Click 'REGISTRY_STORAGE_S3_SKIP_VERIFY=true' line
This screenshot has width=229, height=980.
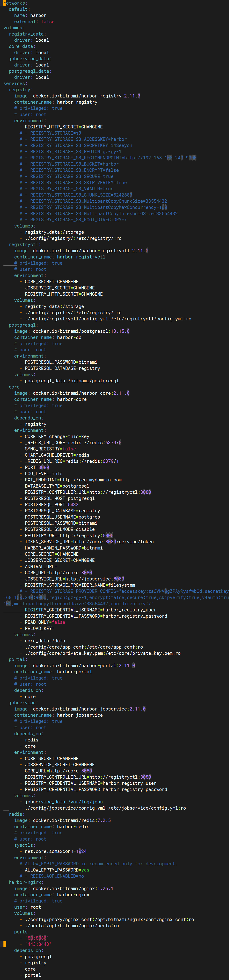click(73, 183)
